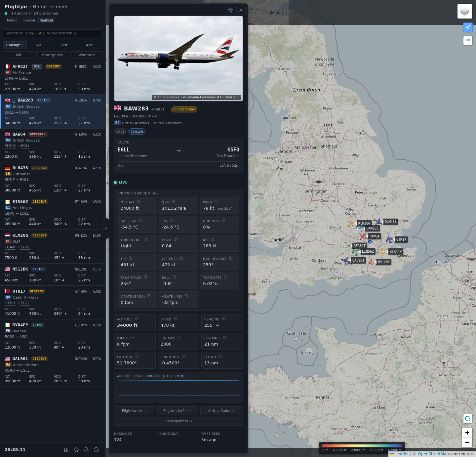476x457 pixels.
Task: Open BAW283 on Flightradar24
Action: click(177, 411)
